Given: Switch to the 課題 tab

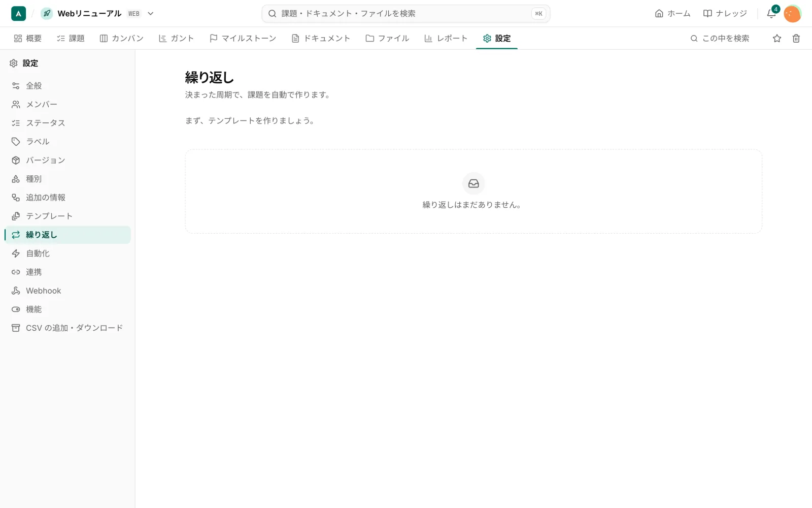Looking at the screenshot, I should coord(71,38).
